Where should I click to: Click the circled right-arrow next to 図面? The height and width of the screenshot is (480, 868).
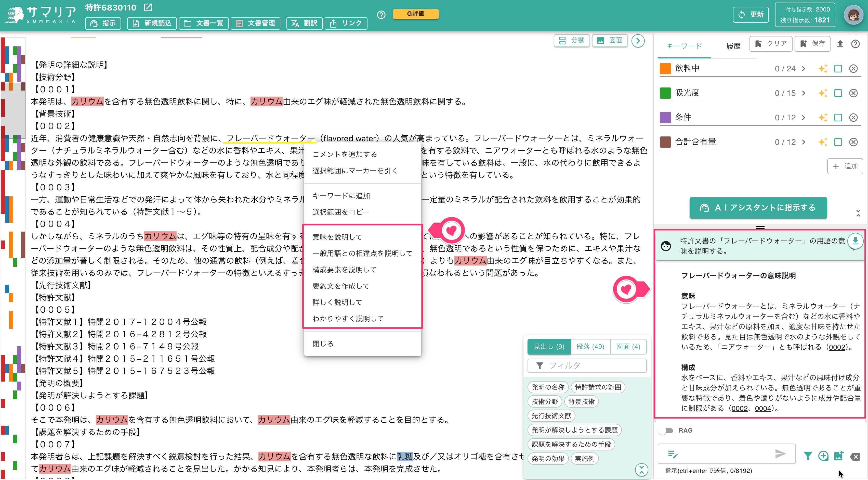pos(638,41)
